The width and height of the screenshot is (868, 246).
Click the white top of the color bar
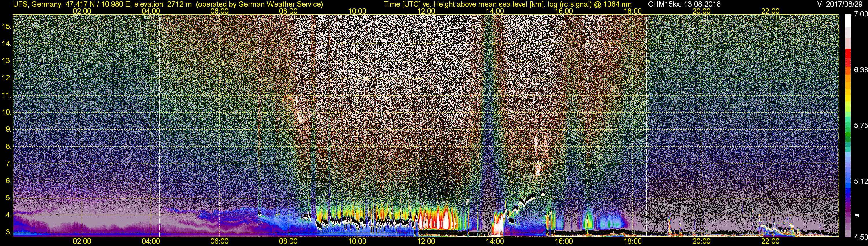(848, 20)
